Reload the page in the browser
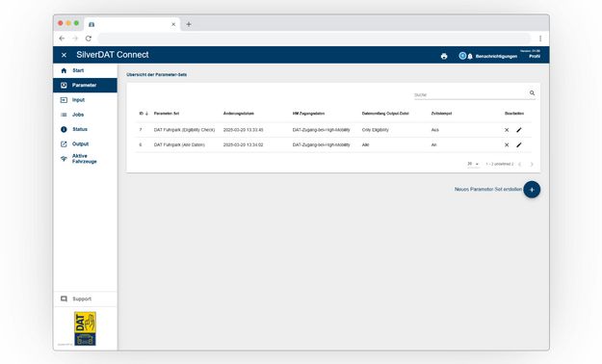Screen dimensions: 602x364 [89, 39]
